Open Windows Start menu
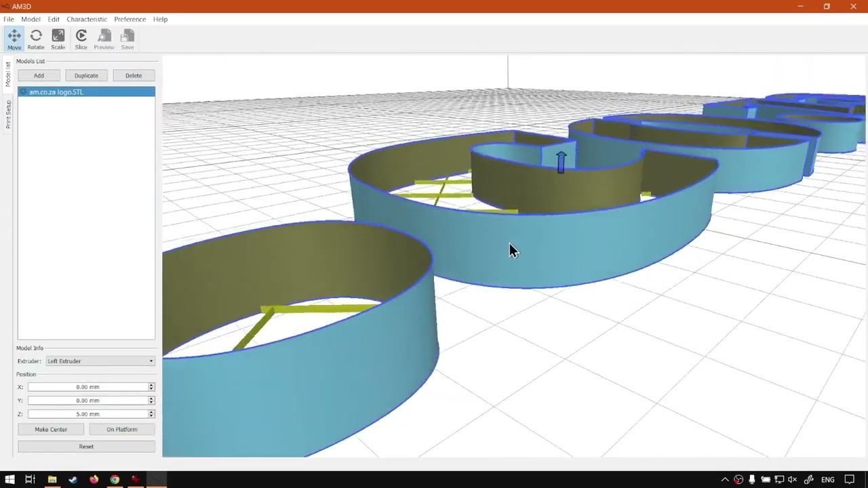Screen dimensions: 868x488 click(9, 480)
